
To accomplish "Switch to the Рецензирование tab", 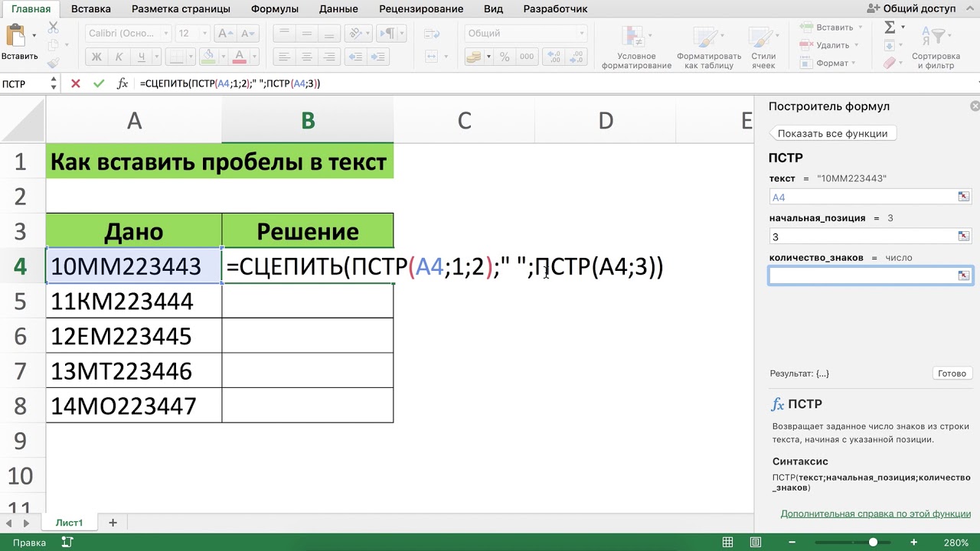I will tap(421, 8).
